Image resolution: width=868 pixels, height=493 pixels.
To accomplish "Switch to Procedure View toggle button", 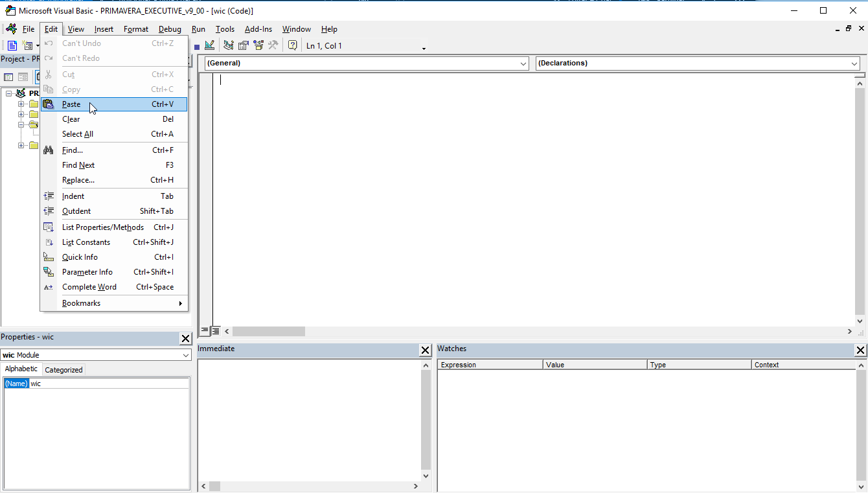I will pyautogui.click(x=205, y=331).
